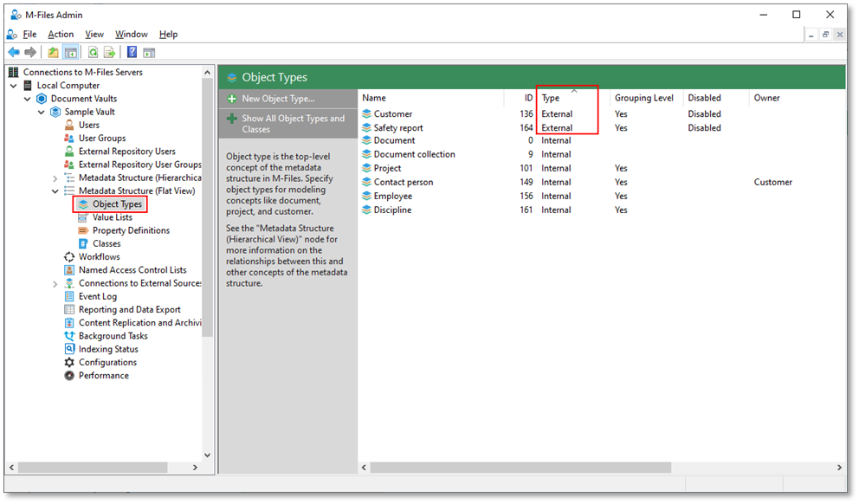
Task: Open the File menu
Action: [x=29, y=34]
